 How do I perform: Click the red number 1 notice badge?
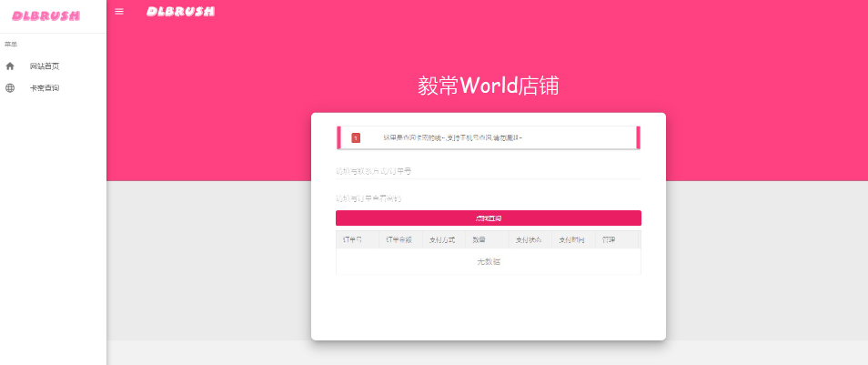coord(356,137)
